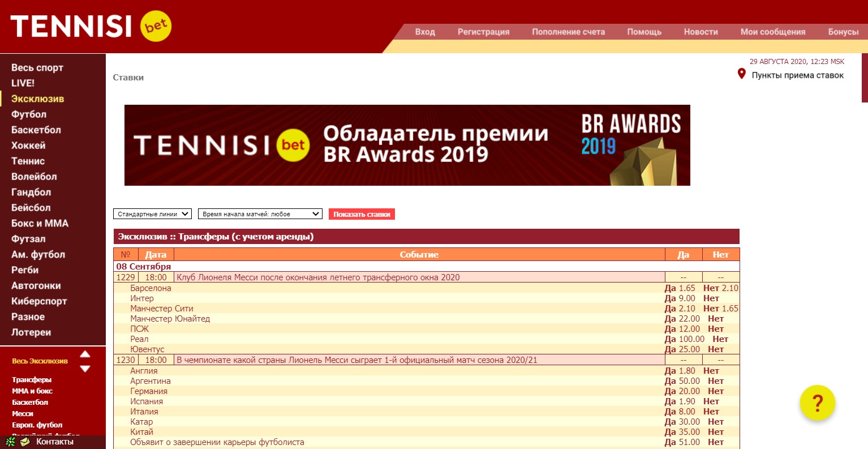Select Разное in the sidebar
Image resolution: width=868 pixels, height=449 pixels.
click(28, 317)
